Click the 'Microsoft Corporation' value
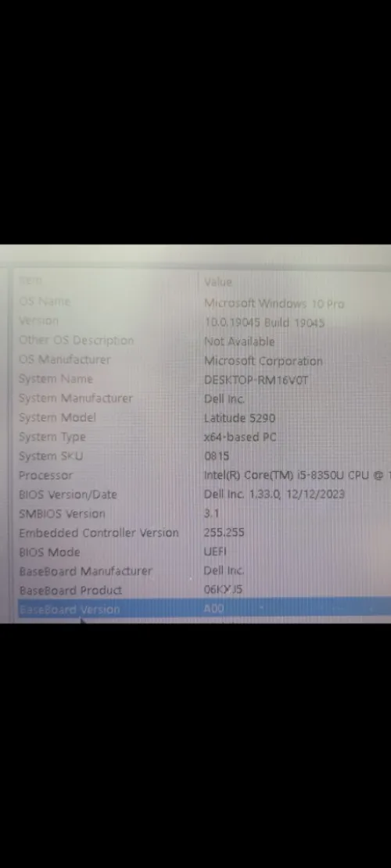This screenshot has width=391, height=868. tap(263, 361)
